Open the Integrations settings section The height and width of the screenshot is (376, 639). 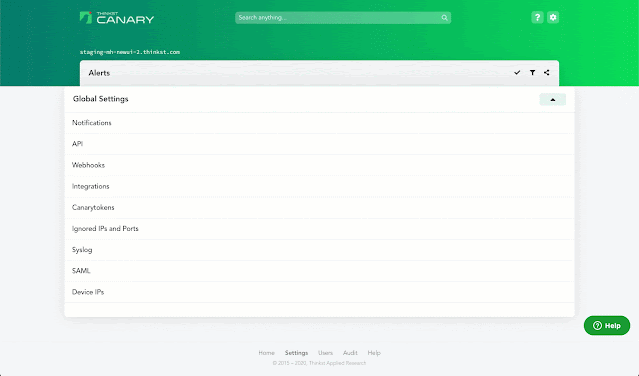(x=320, y=187)
